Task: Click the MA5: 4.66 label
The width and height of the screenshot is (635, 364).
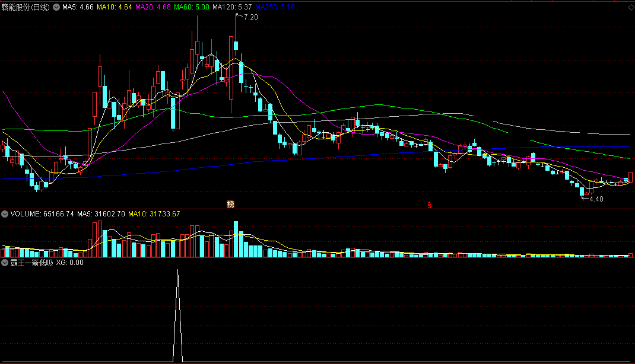Action: click(78, 7)
